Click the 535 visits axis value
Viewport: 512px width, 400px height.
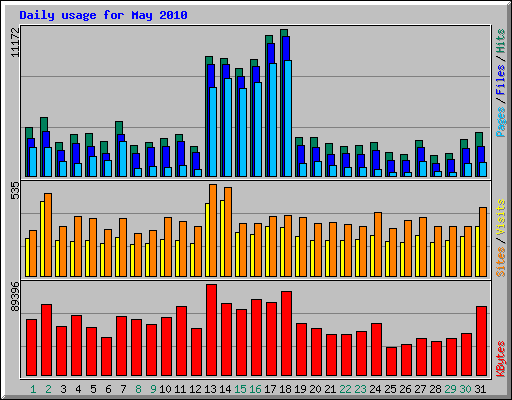(15, 191)
